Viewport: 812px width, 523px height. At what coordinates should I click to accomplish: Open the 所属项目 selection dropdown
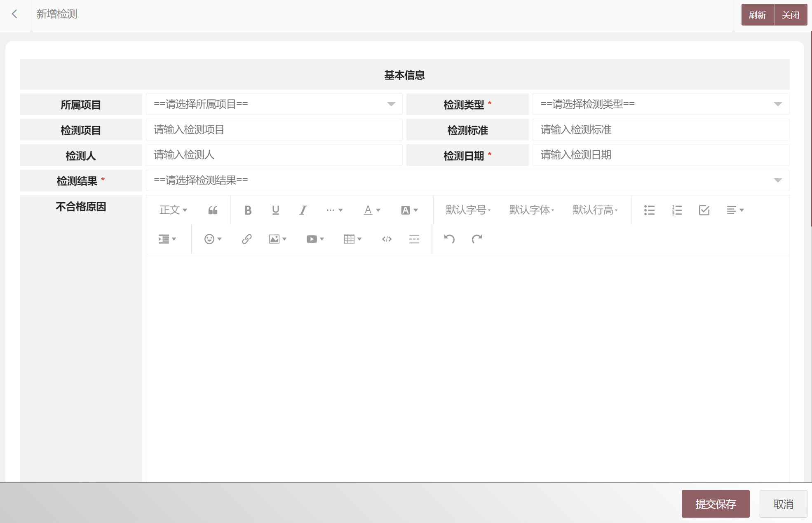(x=274, y=104)
